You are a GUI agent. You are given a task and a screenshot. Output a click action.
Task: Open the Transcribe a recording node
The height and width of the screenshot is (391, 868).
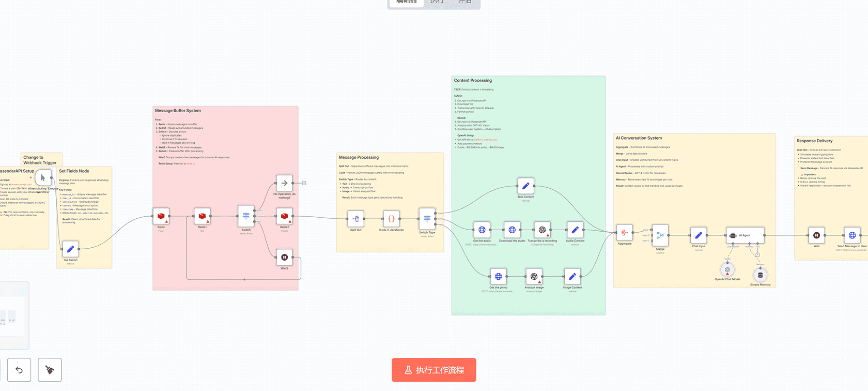coord(542,230)
